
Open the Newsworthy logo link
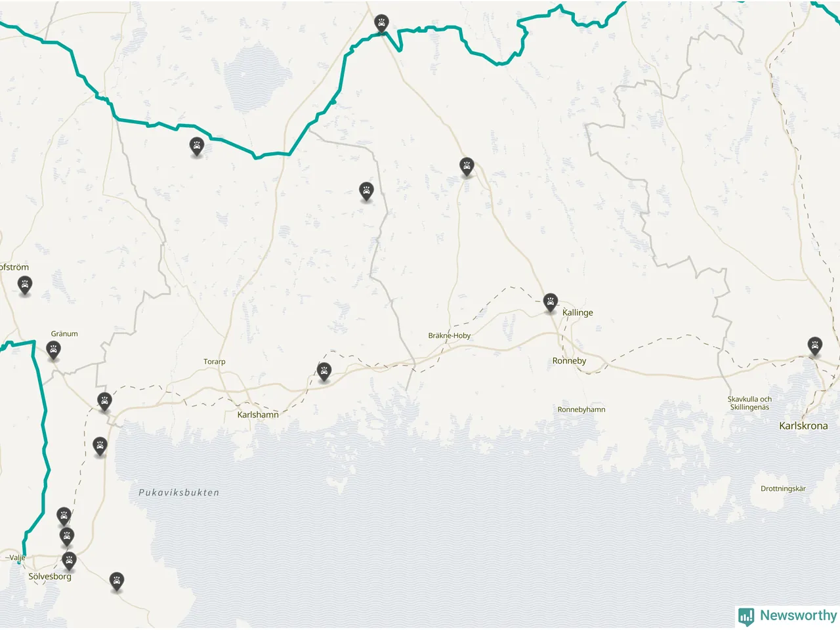pyautogui.click(x=787, y=616)
